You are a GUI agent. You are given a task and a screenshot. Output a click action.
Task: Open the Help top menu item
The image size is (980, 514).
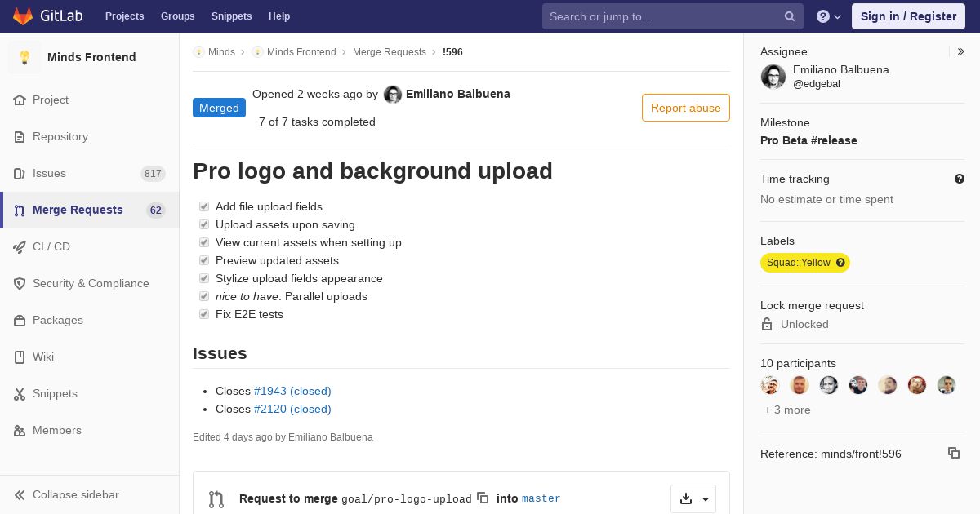[279, 16]
